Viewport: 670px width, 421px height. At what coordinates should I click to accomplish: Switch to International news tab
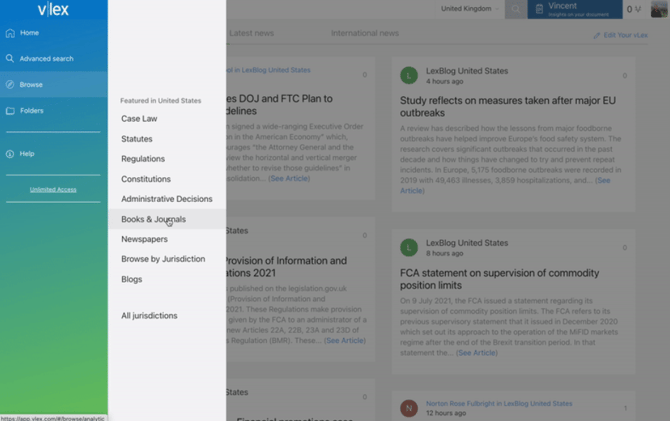[x=365, y=33]
